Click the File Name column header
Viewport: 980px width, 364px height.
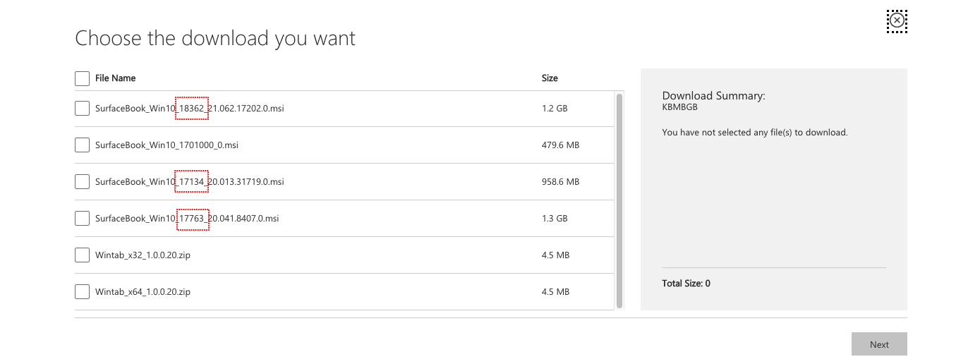116,78
